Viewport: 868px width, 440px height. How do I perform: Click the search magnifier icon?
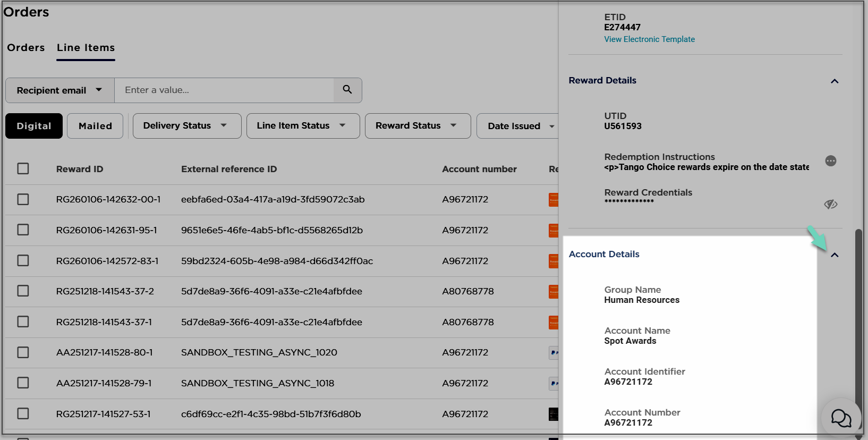click(x=347, y=90)
